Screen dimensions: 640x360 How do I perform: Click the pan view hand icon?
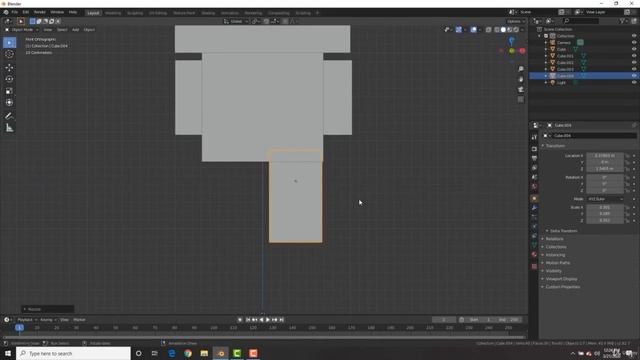pyautogui.click(x=521, y=79)
